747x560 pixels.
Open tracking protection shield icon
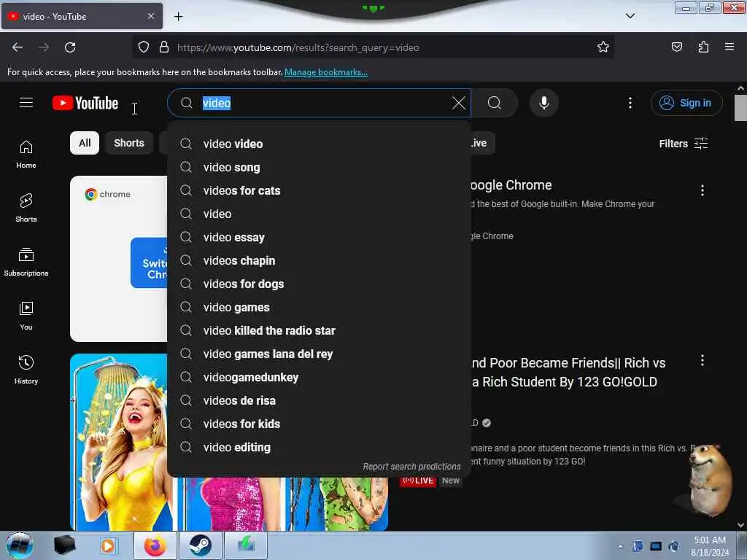[x=144, y=47]
